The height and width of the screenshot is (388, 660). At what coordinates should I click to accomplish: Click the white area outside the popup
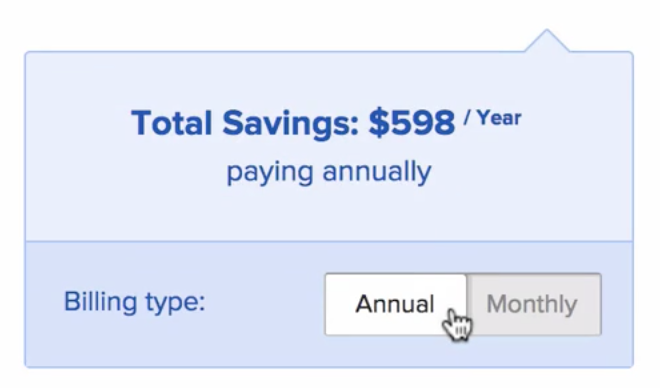pyautogui.click(x=253, y=21)
